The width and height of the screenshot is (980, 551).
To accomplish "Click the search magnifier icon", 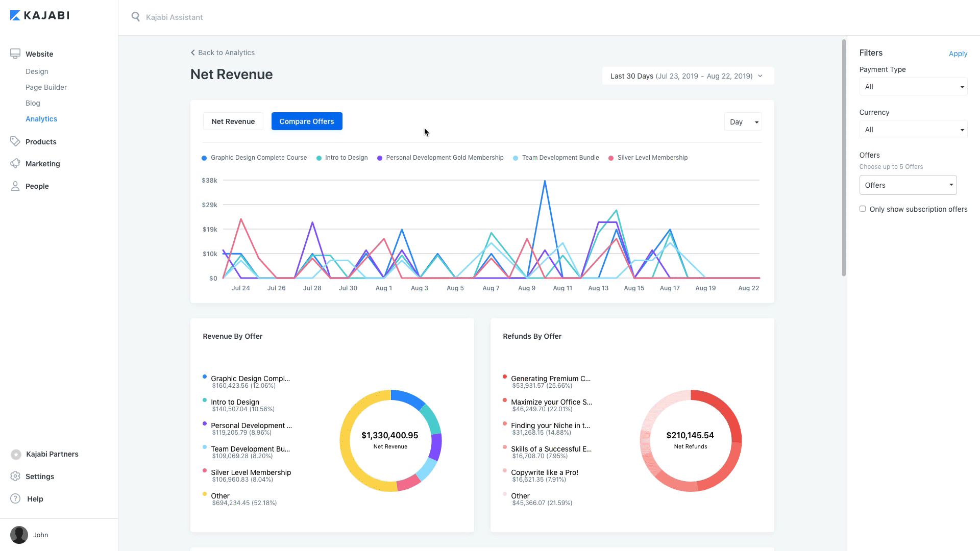I will pos(135,17).
